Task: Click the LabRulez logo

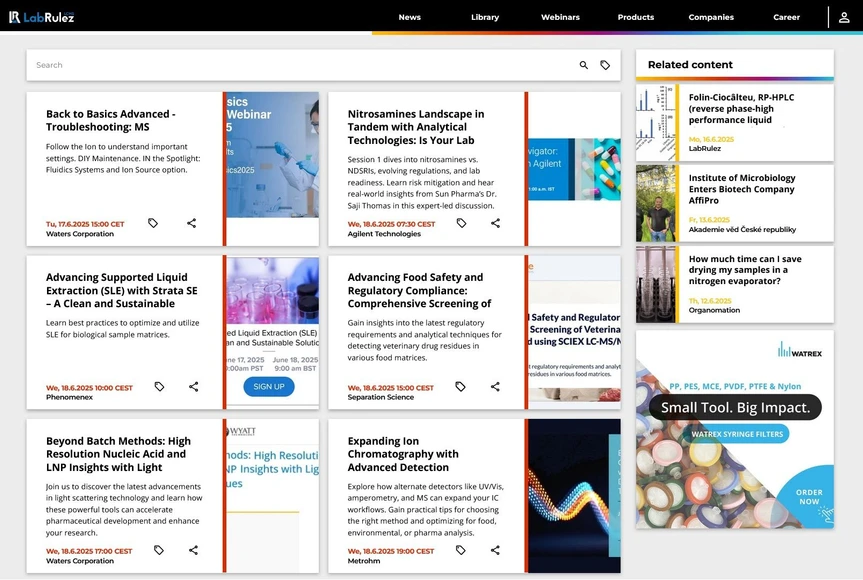Action: [41, 17]
